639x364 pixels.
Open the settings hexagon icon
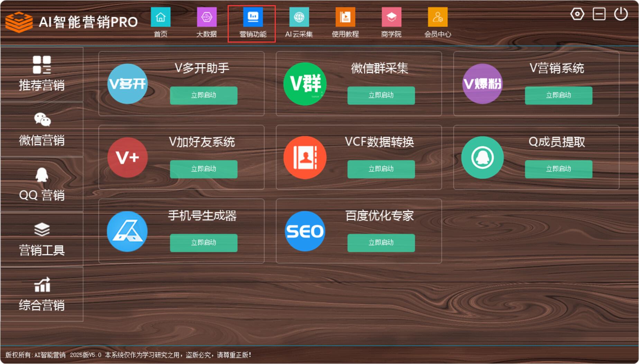click(x=577, y=14)
